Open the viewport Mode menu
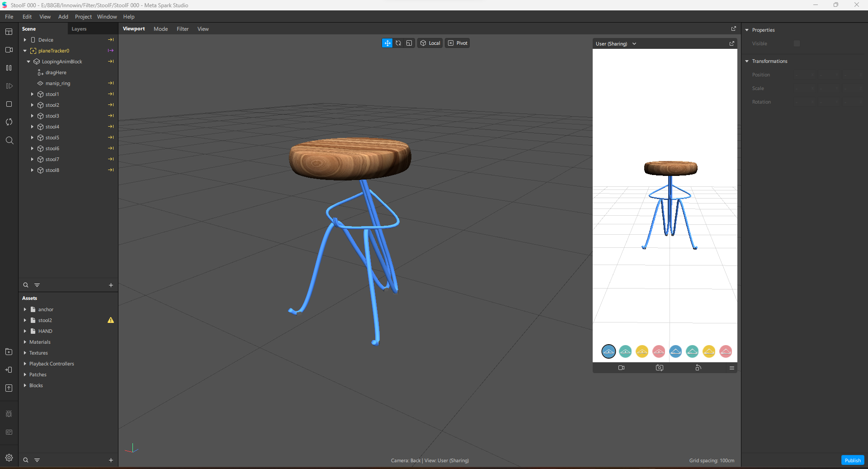This screenshot has width=868, height=469. (160, 29)
